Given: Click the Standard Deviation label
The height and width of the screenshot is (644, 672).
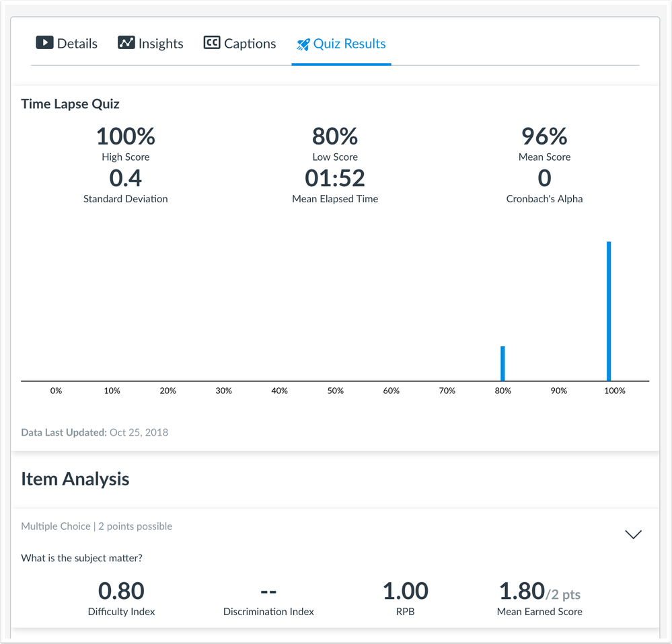Looking at the screenshot, I should [126, 199].
